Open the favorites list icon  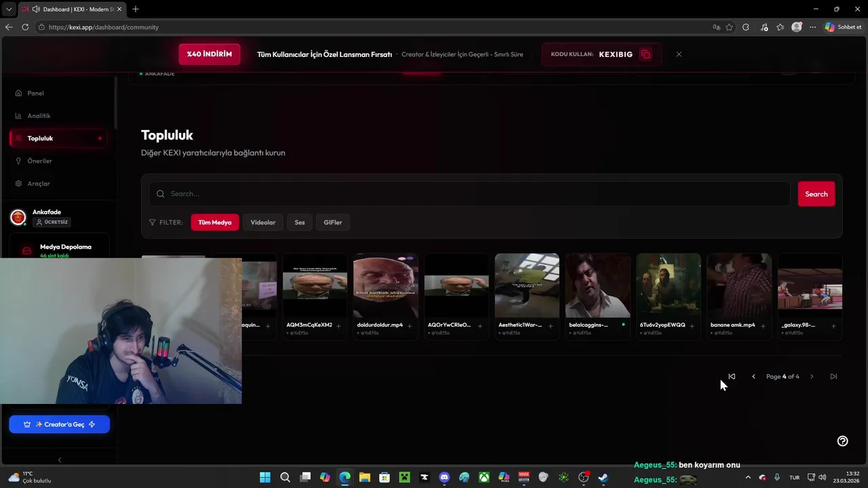point(781,27)
